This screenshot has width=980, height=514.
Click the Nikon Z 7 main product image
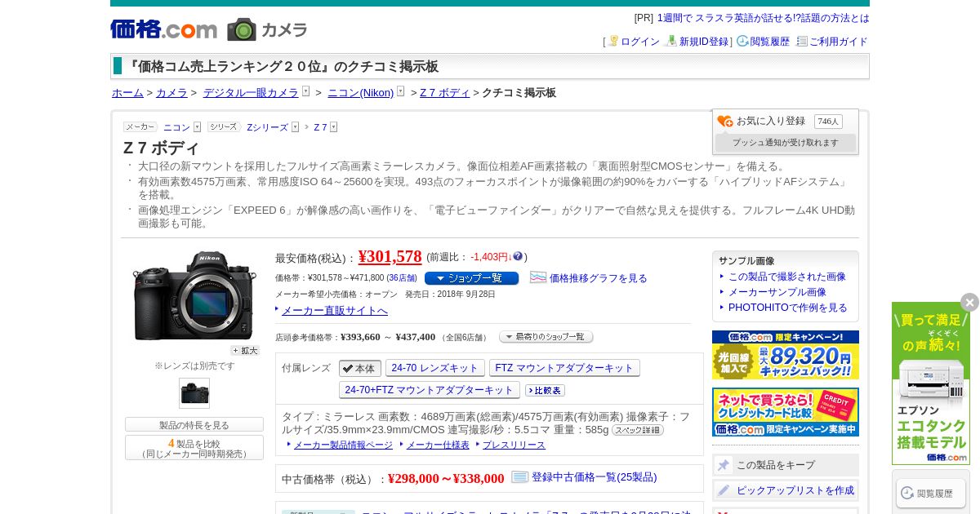pos(194,295)
